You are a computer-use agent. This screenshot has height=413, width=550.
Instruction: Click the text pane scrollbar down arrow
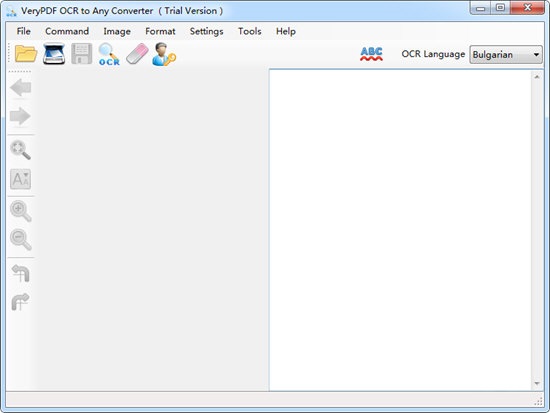(x=537, y=384)
